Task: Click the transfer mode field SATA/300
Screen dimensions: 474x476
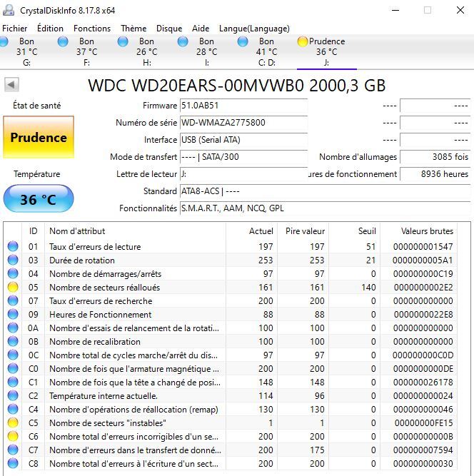Action: tap(243, 157)
